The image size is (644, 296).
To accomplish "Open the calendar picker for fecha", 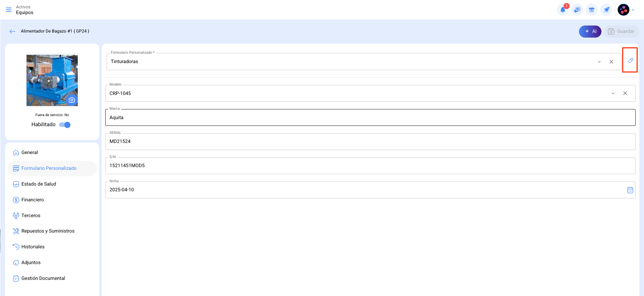I will click(x=630, y=190).
